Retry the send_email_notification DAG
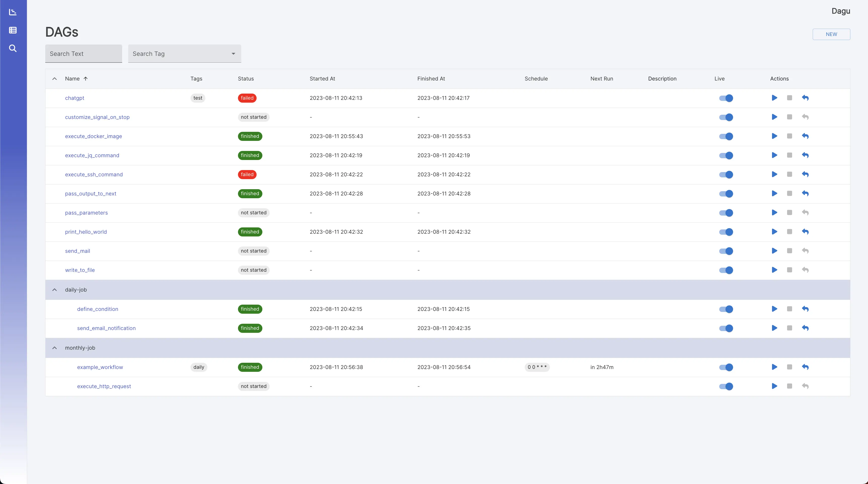 coord(805,328)
